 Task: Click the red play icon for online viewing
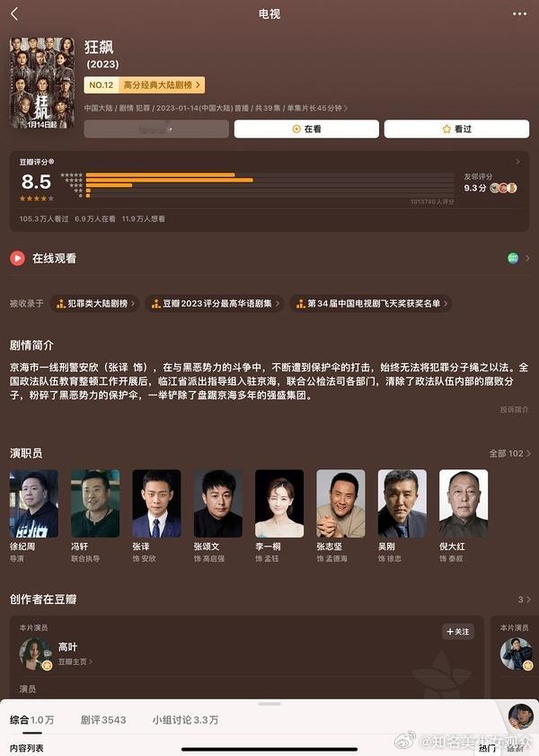(x=17, y=258)
